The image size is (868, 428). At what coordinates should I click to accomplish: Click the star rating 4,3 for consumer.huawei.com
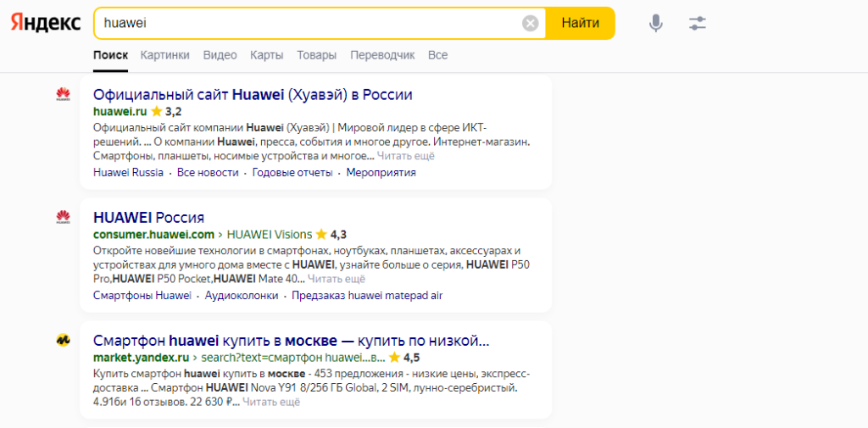(x=331, y=234)
